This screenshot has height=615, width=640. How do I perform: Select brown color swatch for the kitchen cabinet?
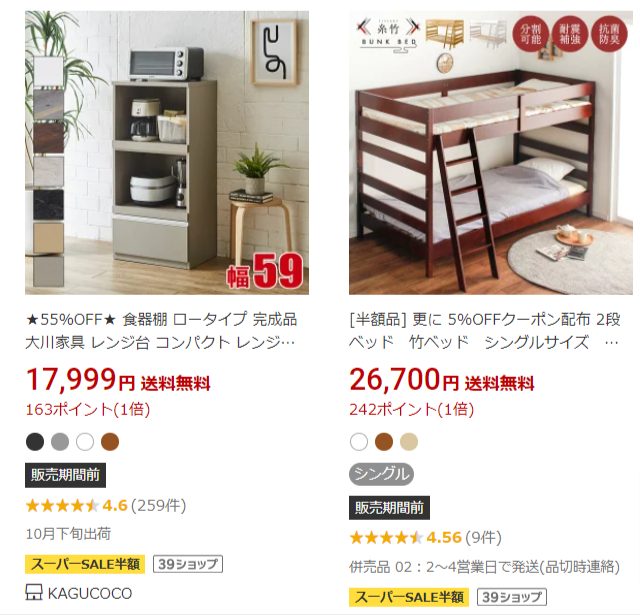click(110, 442)
